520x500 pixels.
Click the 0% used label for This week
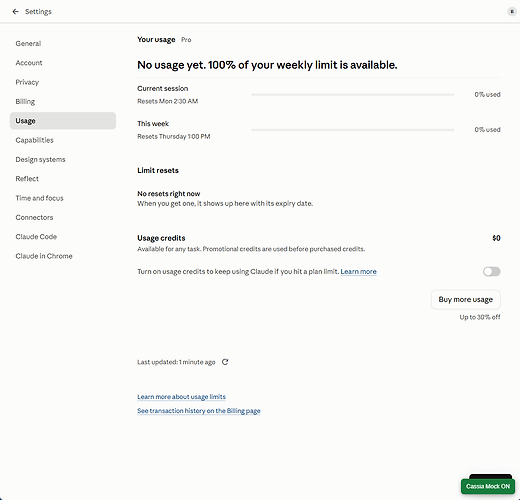click(487, 129)
